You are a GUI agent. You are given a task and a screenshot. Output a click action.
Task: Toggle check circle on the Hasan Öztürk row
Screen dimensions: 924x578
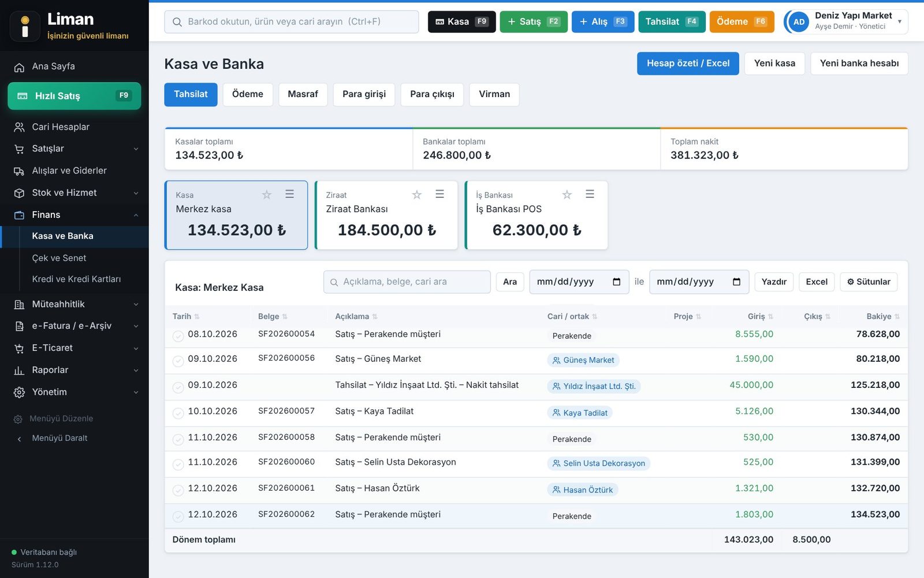click(x=178, y=490)
